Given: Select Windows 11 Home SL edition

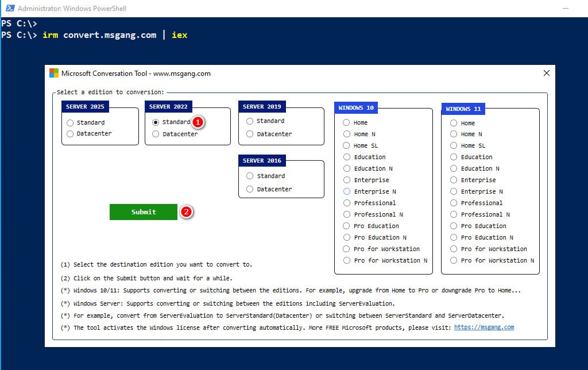Looking at the screenshot, I should click(454, 145).
